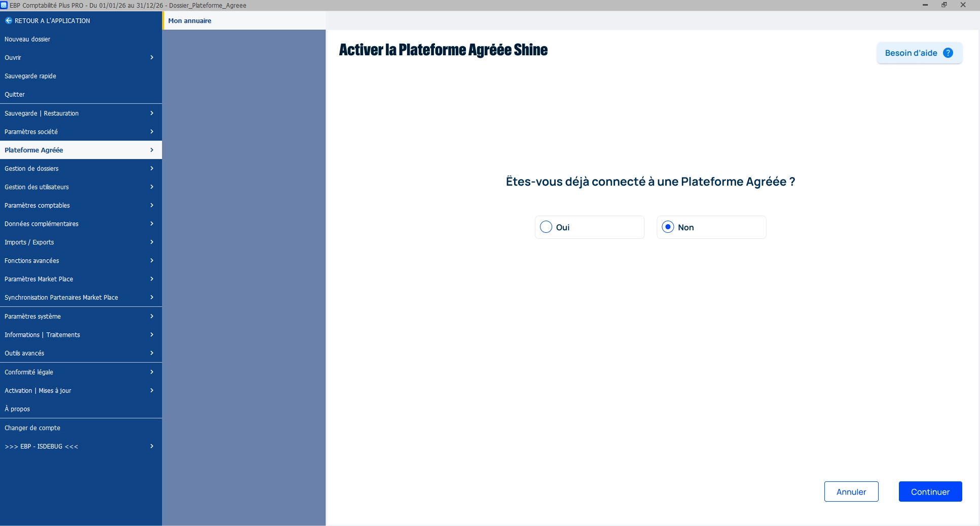Close the EBP Comptabilité window
Viewport: 980px width, 526px height.
click(x=963, y=5)
